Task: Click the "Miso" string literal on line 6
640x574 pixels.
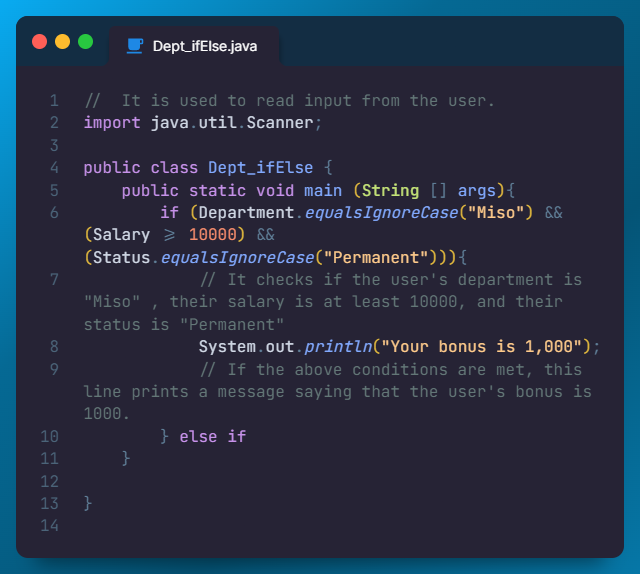Action: 496,213
